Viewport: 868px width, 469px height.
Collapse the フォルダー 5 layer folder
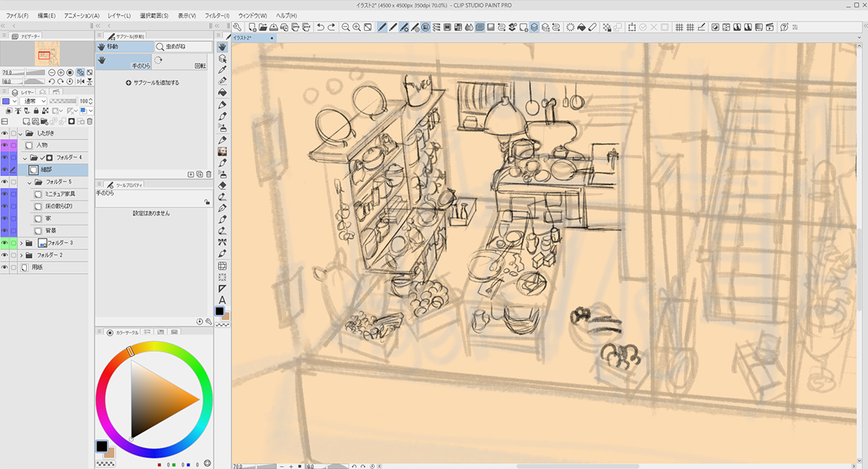[x=30, y=182]
